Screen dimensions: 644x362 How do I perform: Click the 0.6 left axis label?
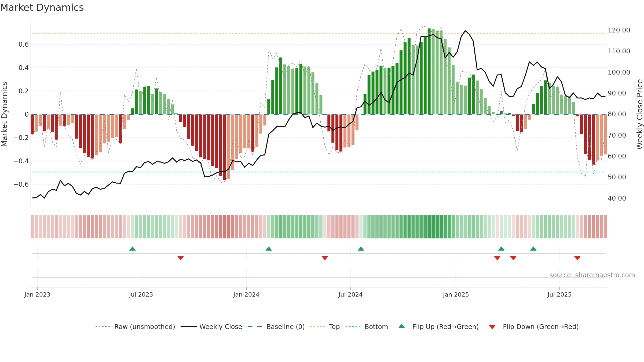click(24, 44)
